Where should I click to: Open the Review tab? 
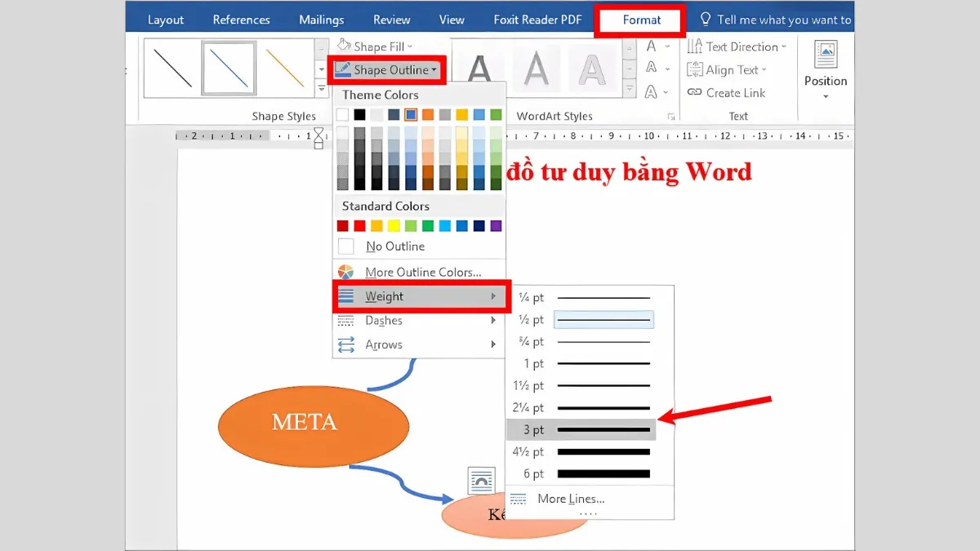pos(392,20)
